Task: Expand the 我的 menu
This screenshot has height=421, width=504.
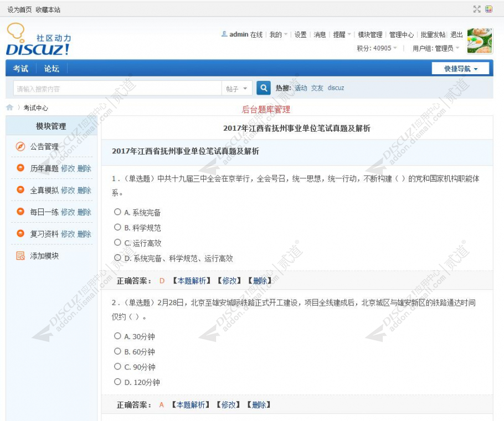Action: 279,34
